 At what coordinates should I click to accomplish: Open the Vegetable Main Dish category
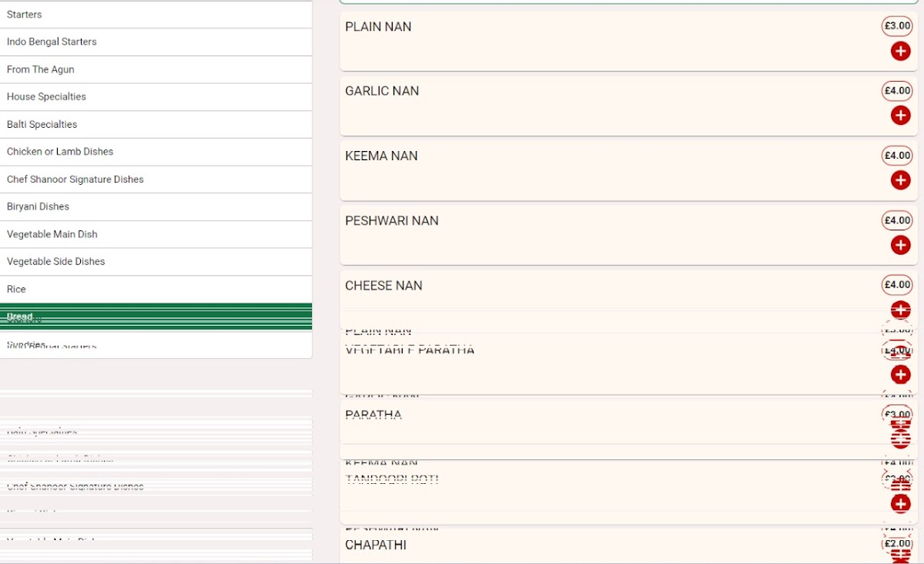coord(156,234)
